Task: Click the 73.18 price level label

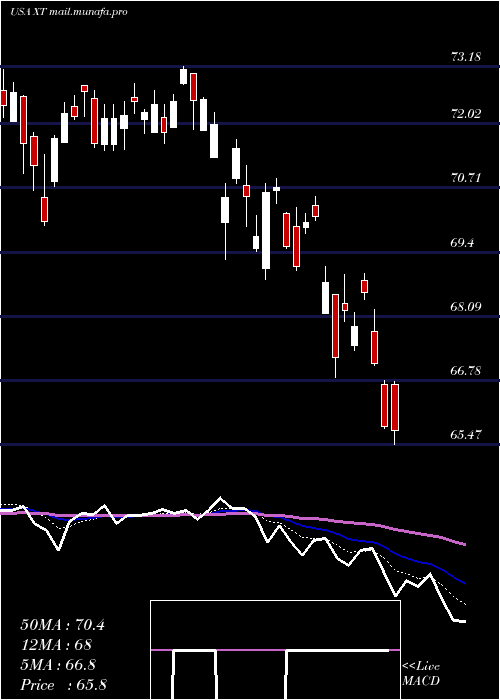Action: coord(466,57)
